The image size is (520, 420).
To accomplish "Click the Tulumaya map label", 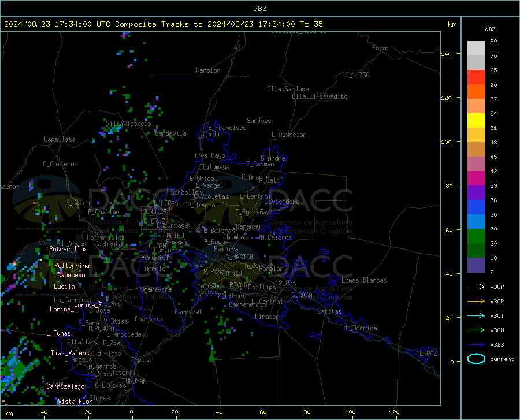I will 216,167.
